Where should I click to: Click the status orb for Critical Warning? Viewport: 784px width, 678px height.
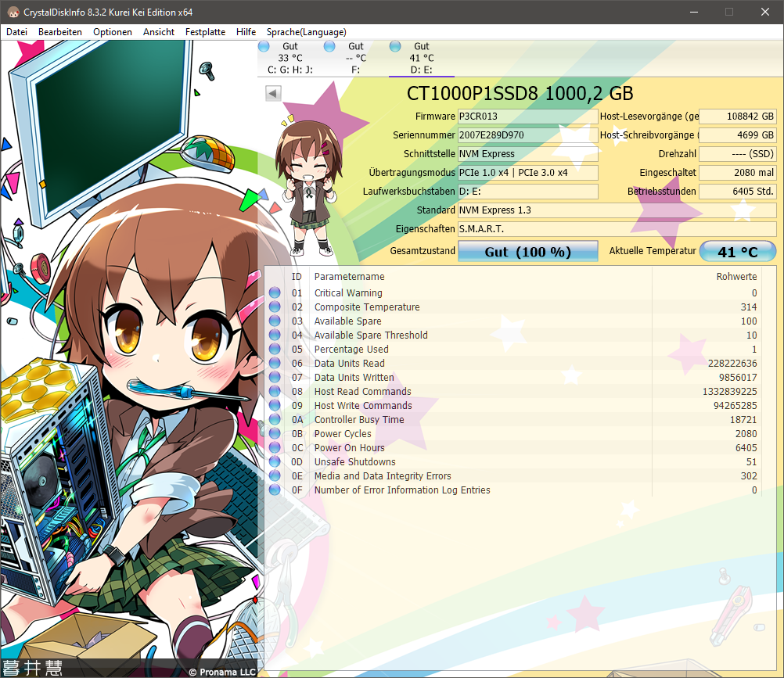pos(275,292)
